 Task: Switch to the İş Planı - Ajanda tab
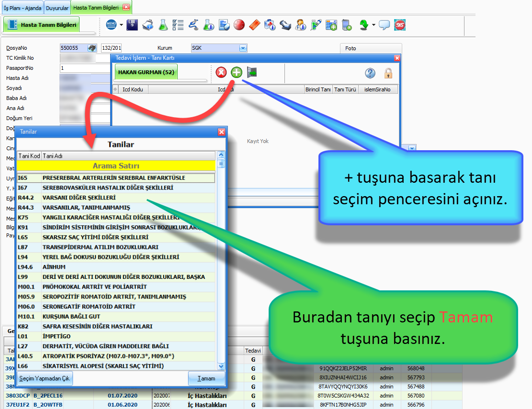(23, 8)
